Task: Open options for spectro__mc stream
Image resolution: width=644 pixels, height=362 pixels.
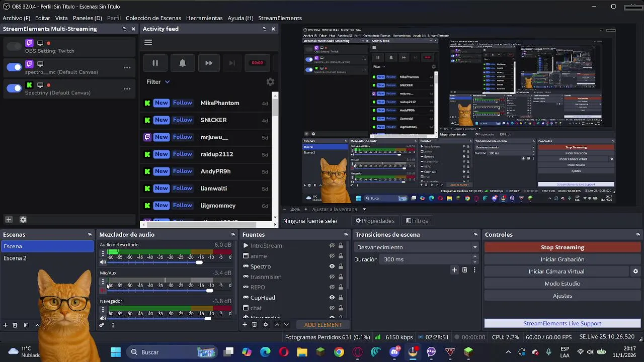Action: coord(127,67)
